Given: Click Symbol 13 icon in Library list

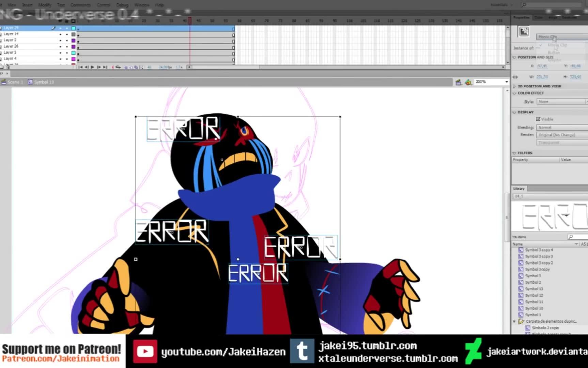Looking at the screenshot, I should pos(521,289).
